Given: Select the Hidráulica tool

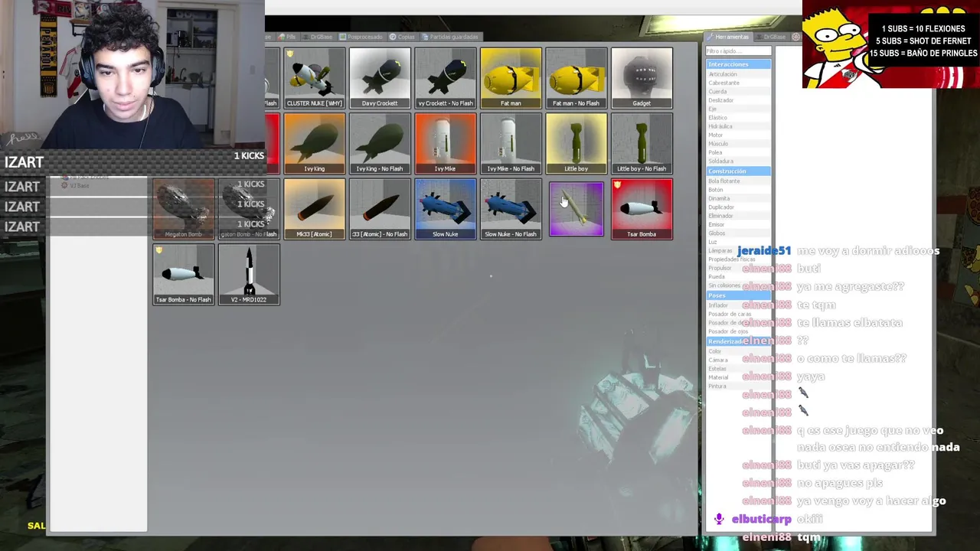Looking at the screenshot, I should pos(720,126).
